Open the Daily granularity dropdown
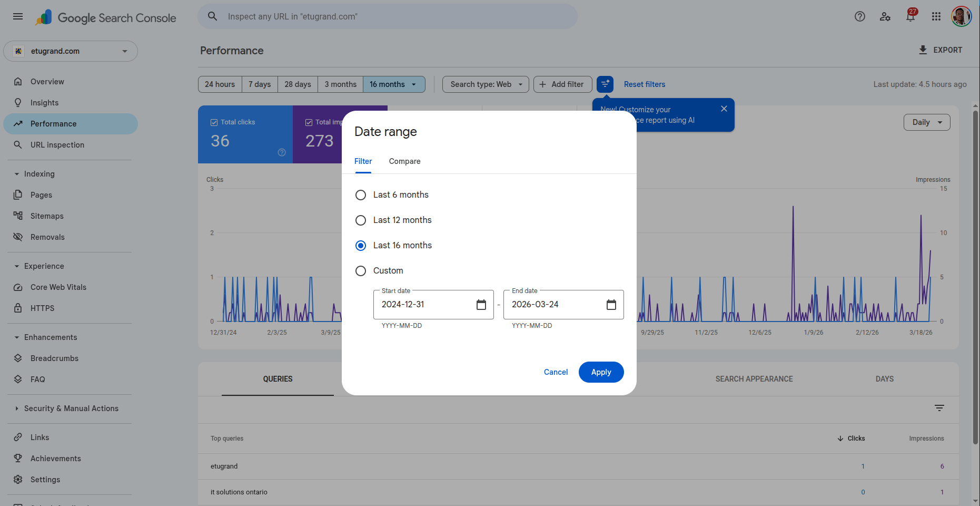This screenshot has height=506, width=980. click(x=926, y=122)
